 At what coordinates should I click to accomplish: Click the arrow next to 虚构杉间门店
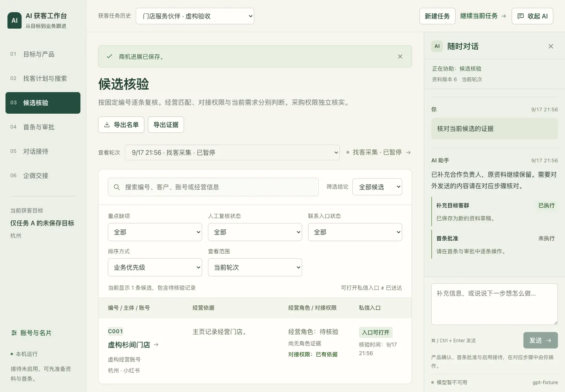156,345
